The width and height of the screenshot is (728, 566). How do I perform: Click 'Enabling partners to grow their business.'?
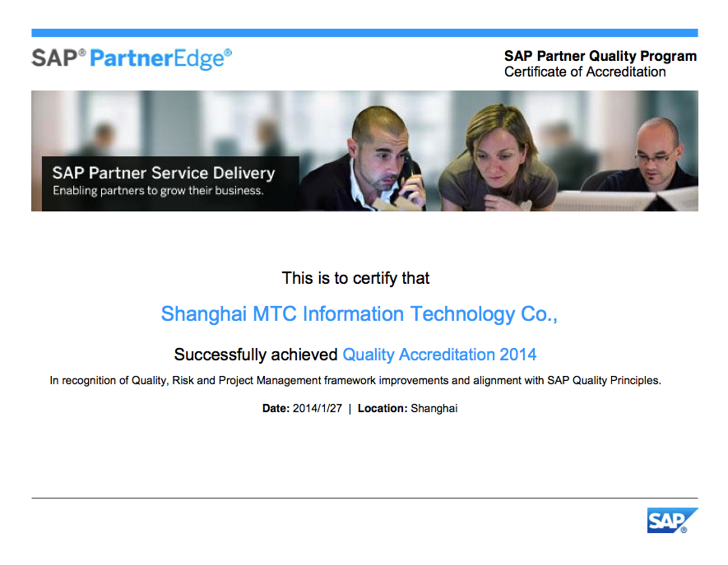coord(158,190)
